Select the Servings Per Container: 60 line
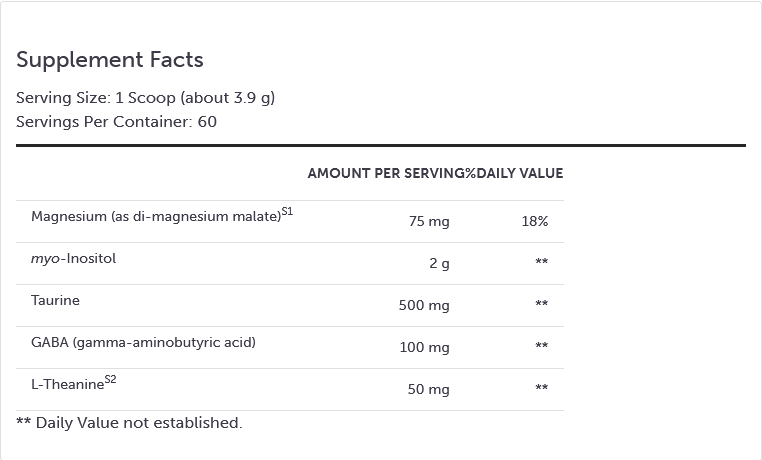 click(116, 122)
